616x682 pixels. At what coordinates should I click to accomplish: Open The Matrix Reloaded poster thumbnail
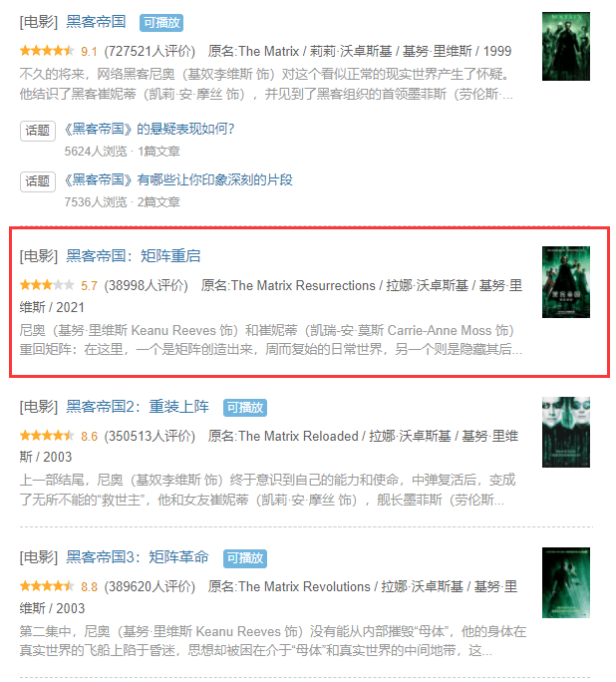pyautogui.click(x=565, y=433)
